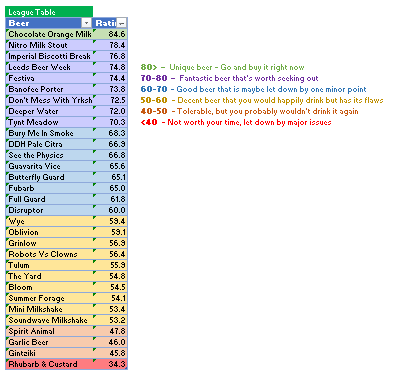Screen dimensions: 405x381
Task: Click the Fubarb beer cell
Action: tap(50, 188)
